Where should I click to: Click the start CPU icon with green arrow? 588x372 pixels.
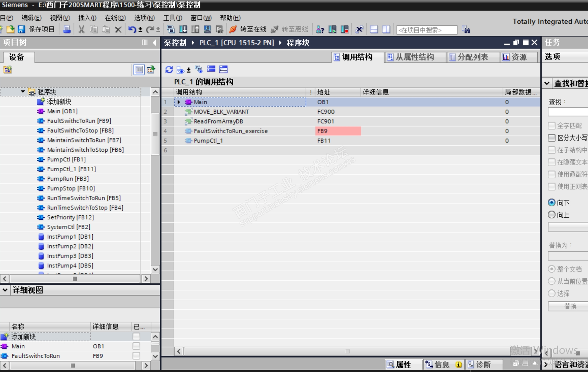[332, 29]
